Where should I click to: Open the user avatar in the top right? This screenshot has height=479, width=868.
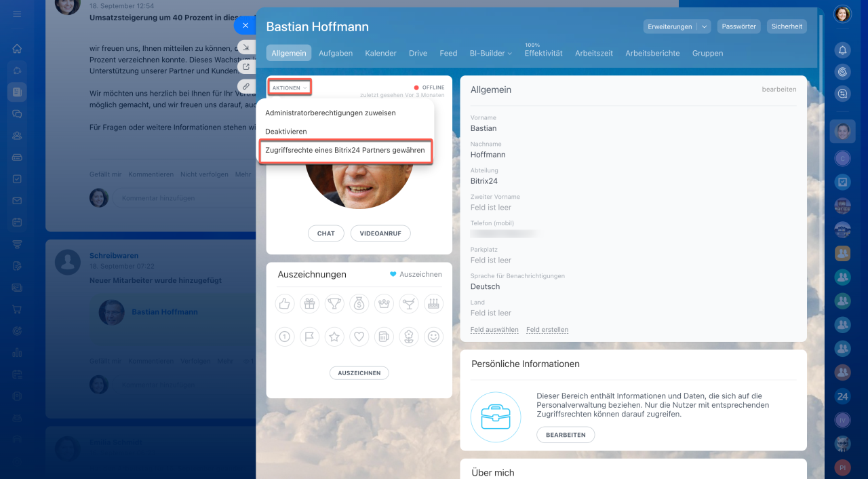click(x=842, y=14)
